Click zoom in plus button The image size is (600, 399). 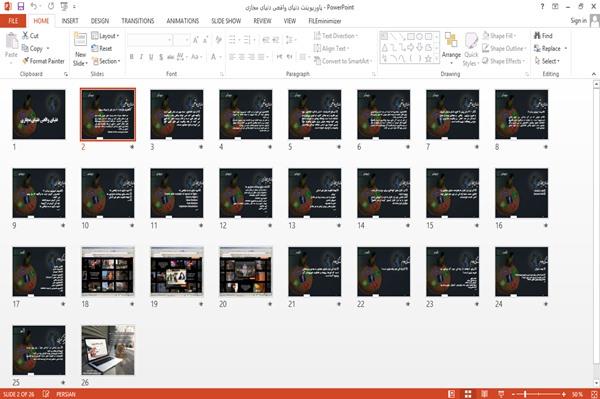coord(564,394)
